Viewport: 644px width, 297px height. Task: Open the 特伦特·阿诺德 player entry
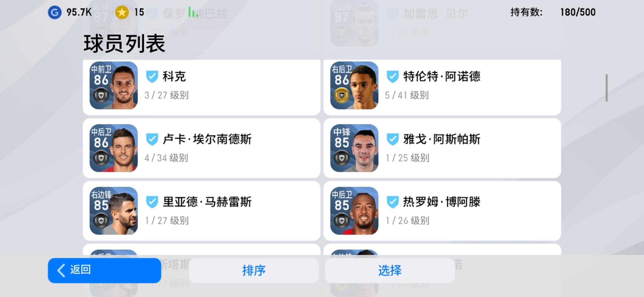click(x=442, y=87)
